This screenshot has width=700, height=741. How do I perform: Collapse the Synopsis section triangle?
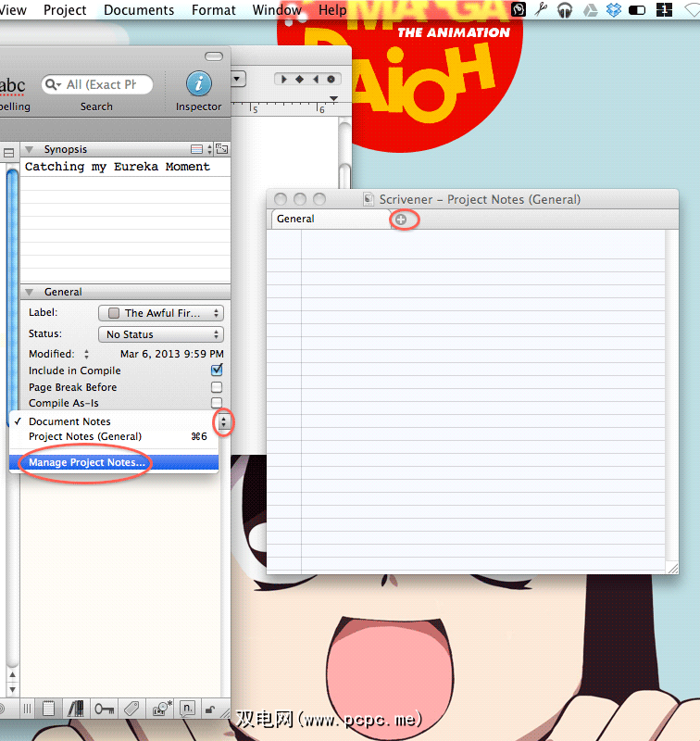[30, 149]
